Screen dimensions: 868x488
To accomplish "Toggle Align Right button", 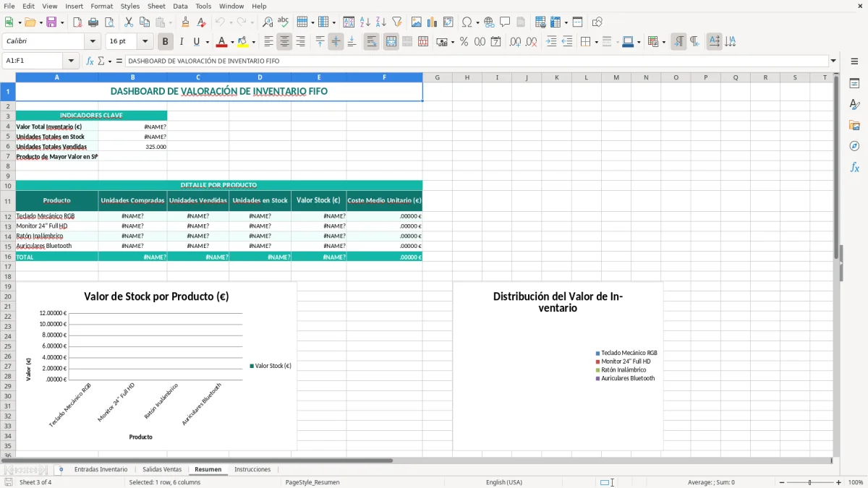I will [300, 42].
